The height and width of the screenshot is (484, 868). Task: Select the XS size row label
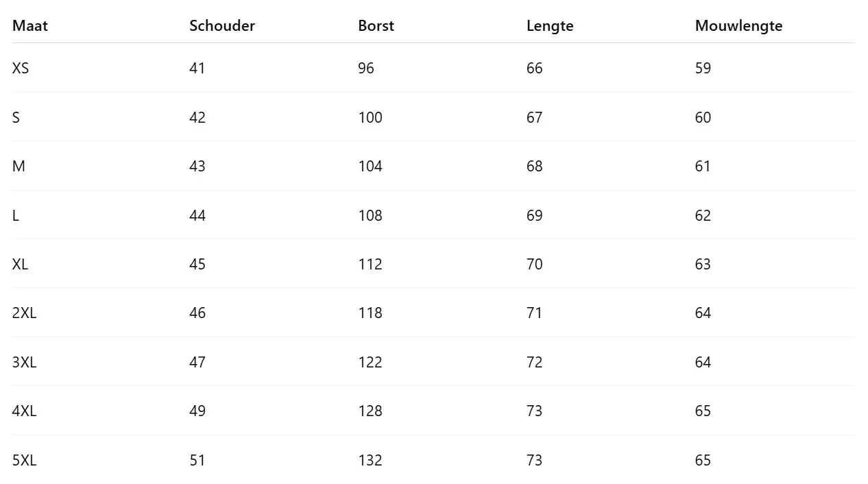(21, 69)
